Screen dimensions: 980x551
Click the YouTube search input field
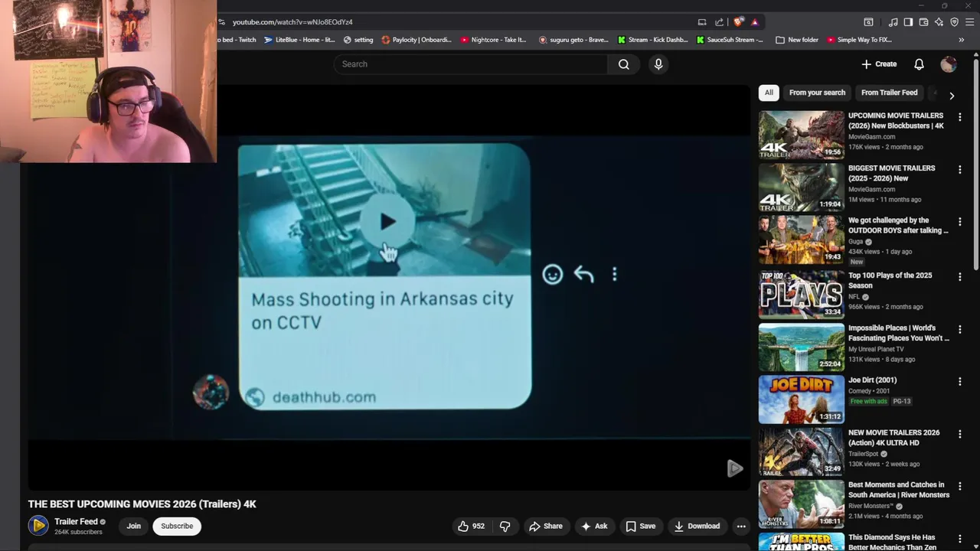click(471, 64)
